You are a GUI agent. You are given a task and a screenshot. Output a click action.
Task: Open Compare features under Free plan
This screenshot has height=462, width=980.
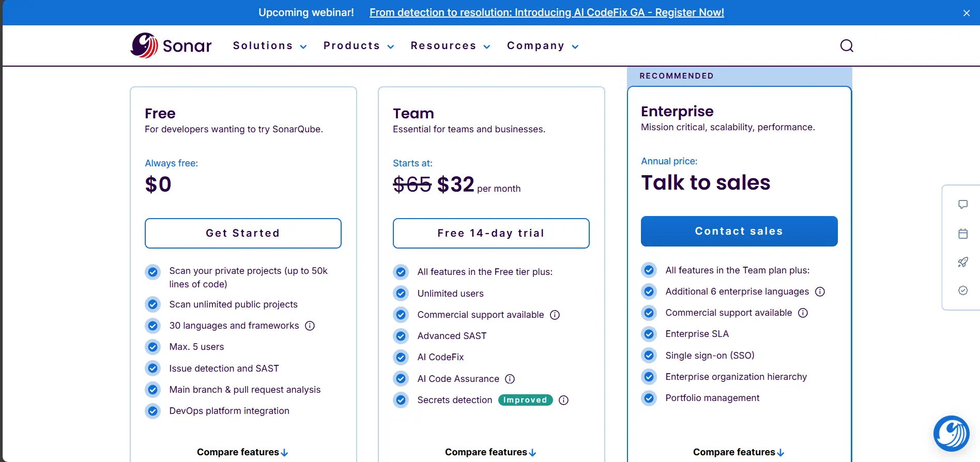[242, 452]
